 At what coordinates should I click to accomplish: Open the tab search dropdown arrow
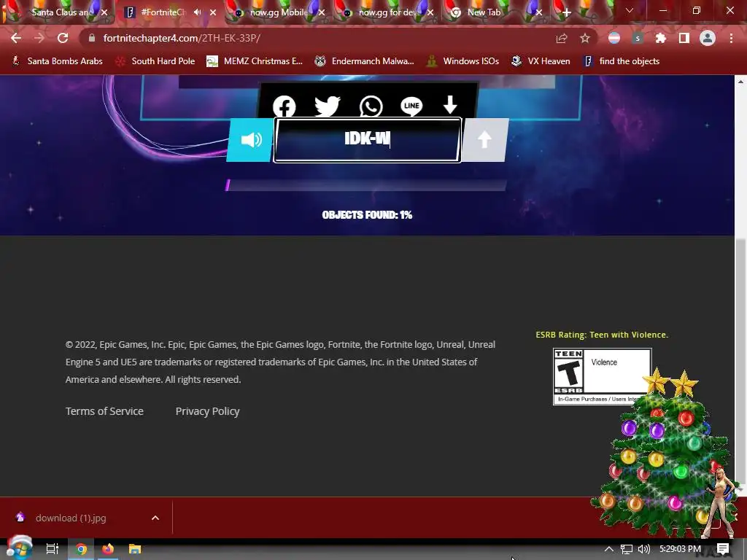coord(630,10)
